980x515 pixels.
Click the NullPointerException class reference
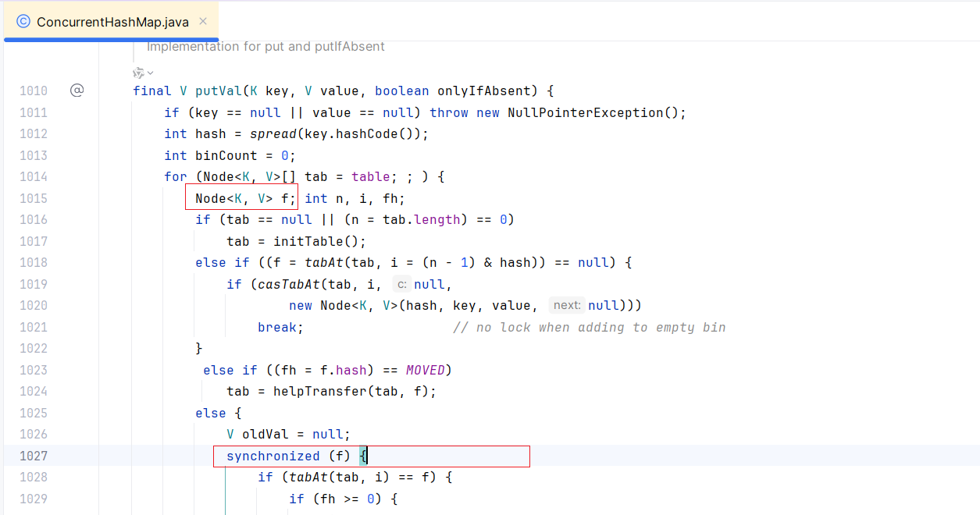click(x=586, y=112)
